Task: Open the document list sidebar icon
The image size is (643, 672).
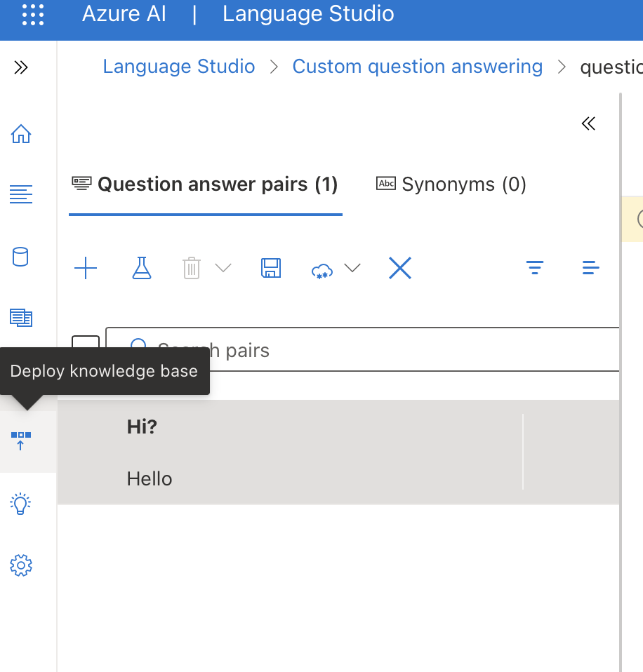Action: 21,318
